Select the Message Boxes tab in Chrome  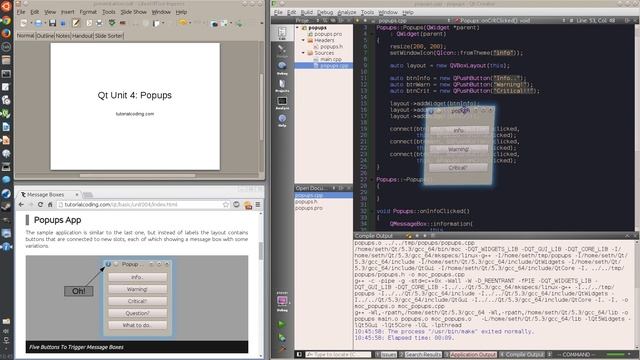pos(49,195)
